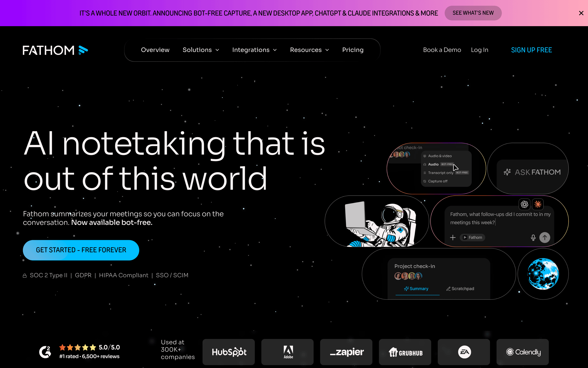The height and width of the screenshot is (368, 588).
Task: Click the Grubhub logo card
Action: [x=405, y=352]
